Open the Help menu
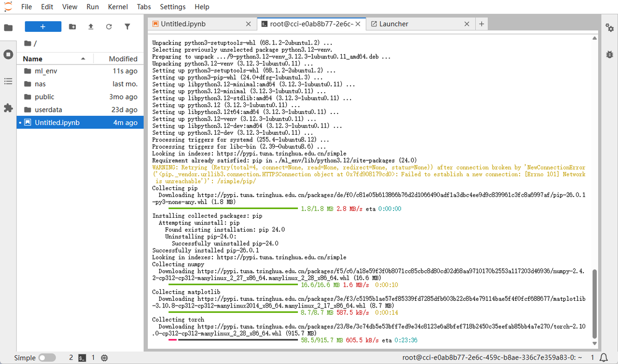Viewport: 618px width, 364px height. click(x=202, y=7)
